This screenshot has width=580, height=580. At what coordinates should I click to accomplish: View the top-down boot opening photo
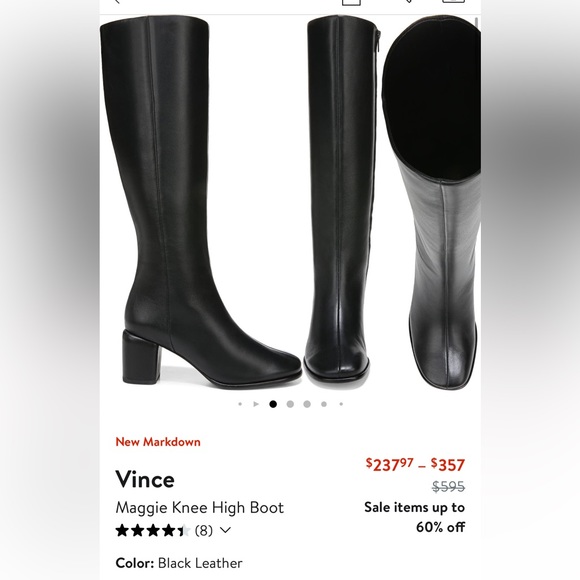coord(432,203)
